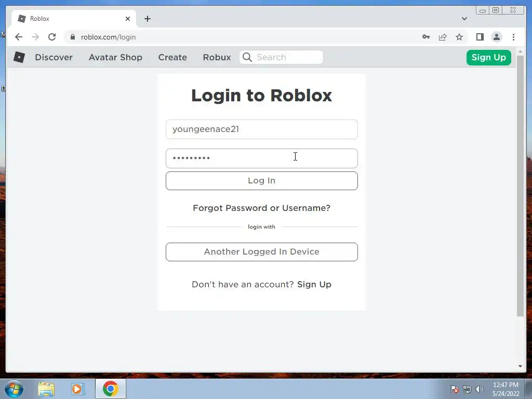Viewport: 532px width, 399px height.
Task: Toggle the browser side panel
Action: coord(480,37)
